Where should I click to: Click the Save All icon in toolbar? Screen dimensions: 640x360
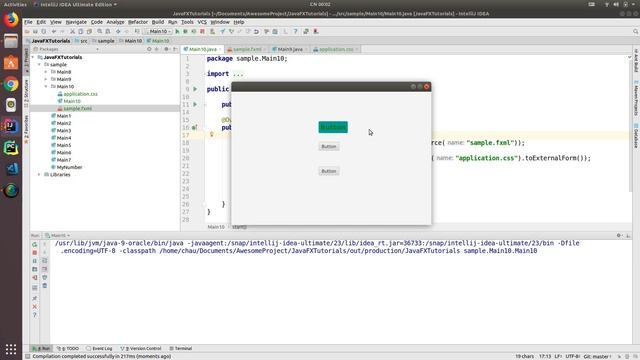click(36, 31)
